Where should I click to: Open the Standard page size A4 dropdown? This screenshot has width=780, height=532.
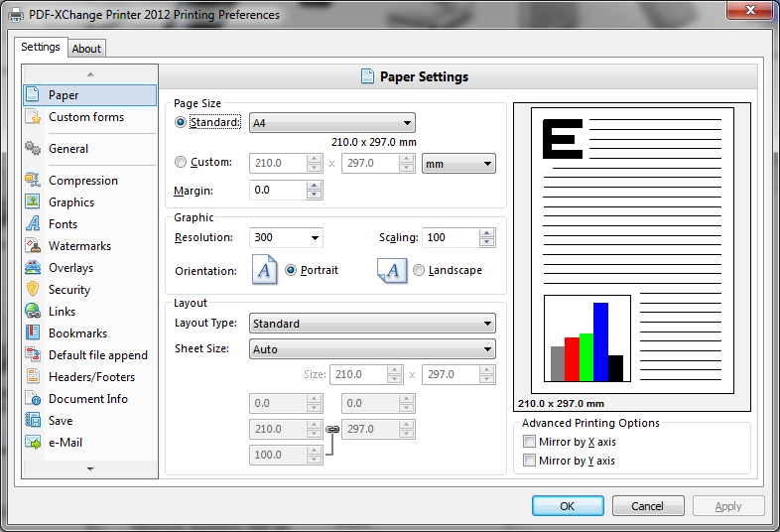click(331, 123)
